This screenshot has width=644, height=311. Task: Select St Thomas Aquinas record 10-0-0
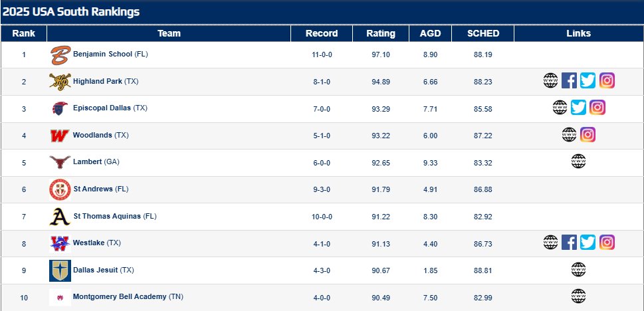pyautogui.click(x=322, y=217)
